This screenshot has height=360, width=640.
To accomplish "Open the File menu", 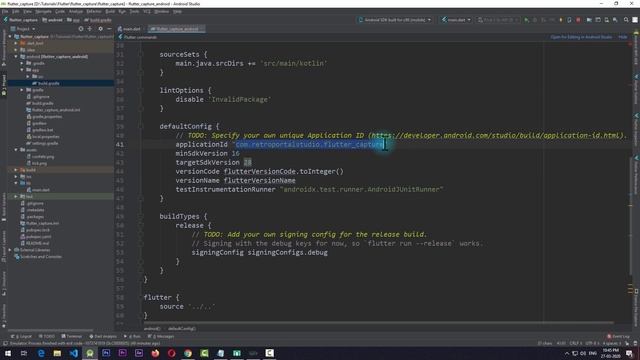I will tap(5, 11).
